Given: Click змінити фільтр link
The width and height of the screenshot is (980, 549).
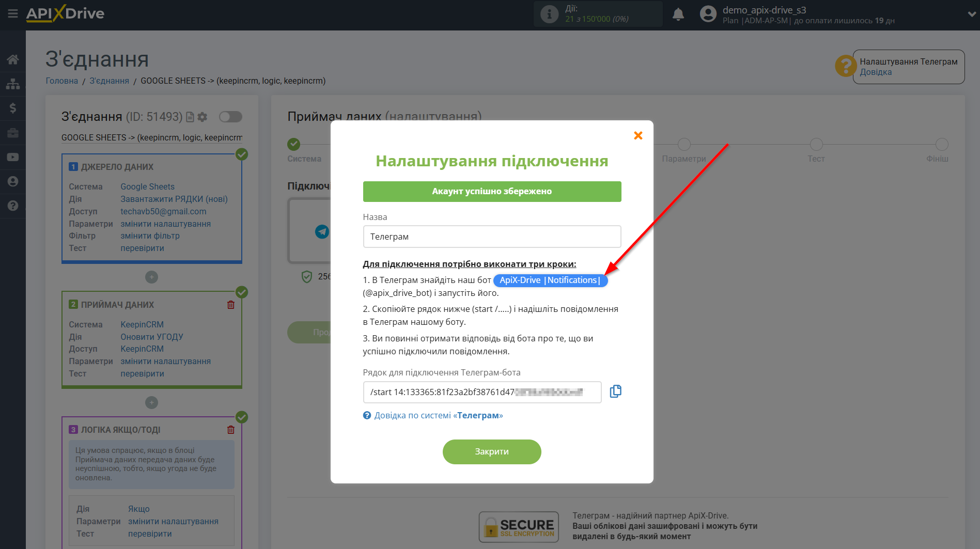Looking at the screenshot, I should pos(150,236).
